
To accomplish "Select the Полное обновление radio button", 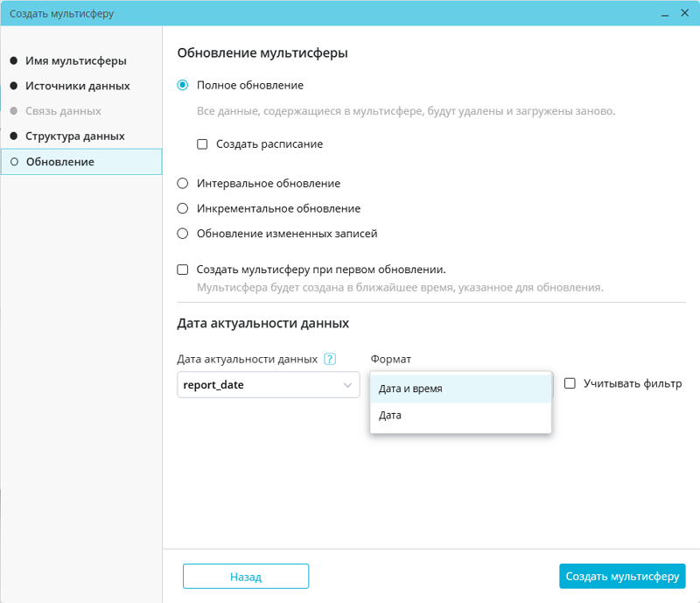I will pyautogui.click(x=183, y=85).
